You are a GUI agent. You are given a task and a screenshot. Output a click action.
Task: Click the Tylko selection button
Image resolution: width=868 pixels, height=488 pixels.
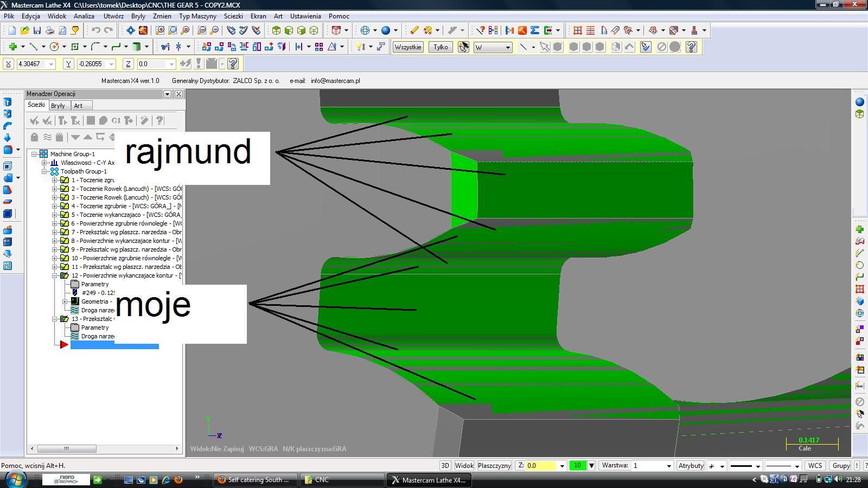tap(441, 47)
